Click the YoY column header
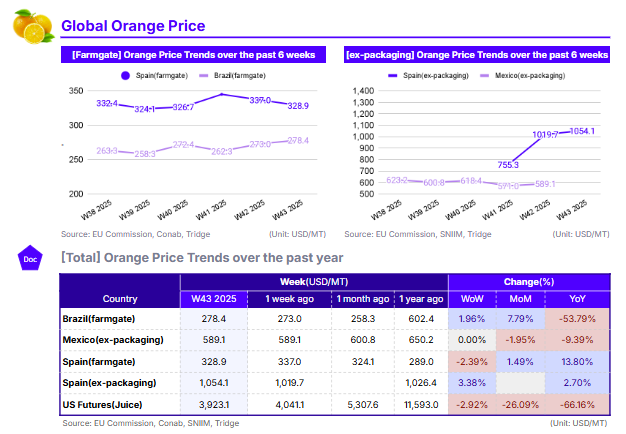Screen dimensions: 626x434 (578, 299)
